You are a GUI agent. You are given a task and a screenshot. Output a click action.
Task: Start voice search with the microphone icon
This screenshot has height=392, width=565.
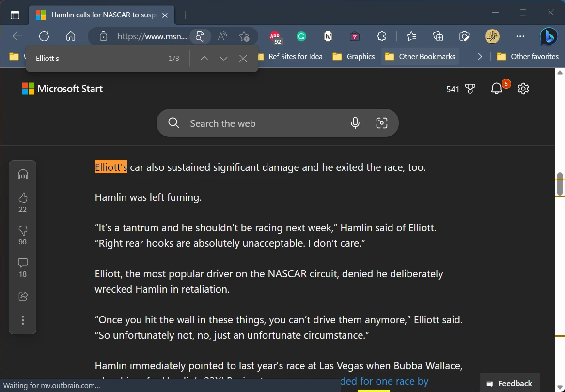[355, 123]
